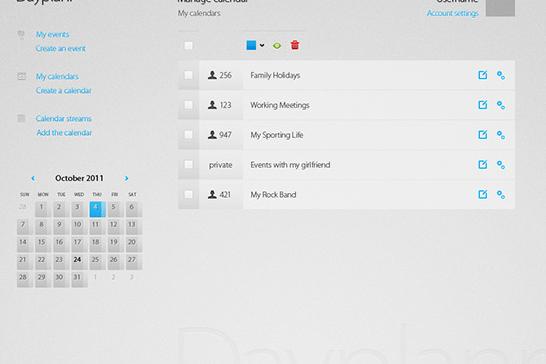Click subscriber icon next to 947

(x=212, y=134)
